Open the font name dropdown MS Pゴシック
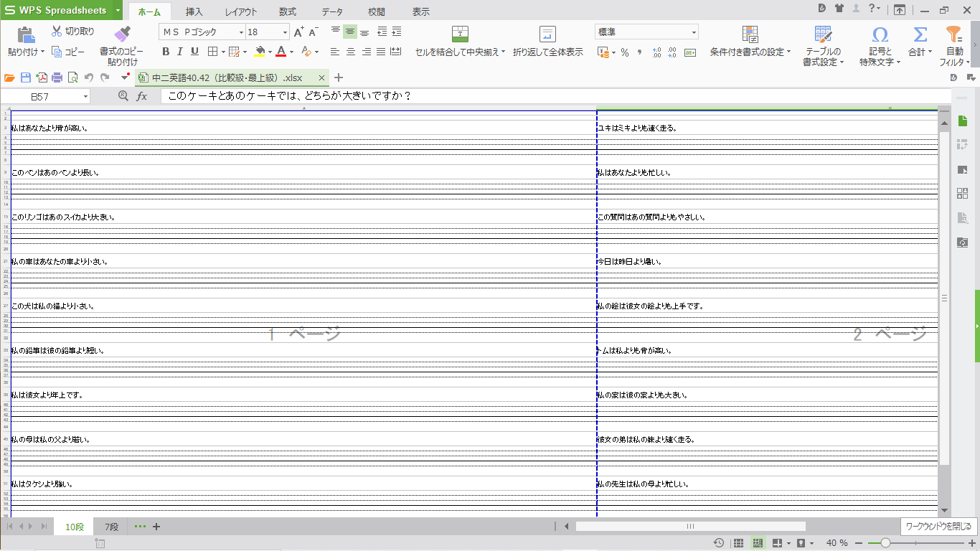Image resolution: width=980 pixels, height=551 pixels. [240, 32]
